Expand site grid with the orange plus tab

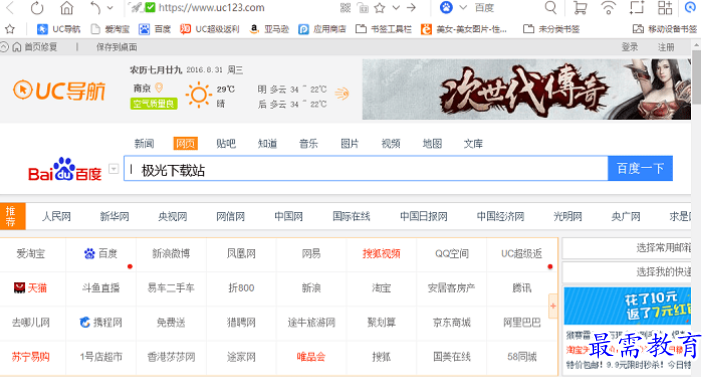[x=553, y=306]
